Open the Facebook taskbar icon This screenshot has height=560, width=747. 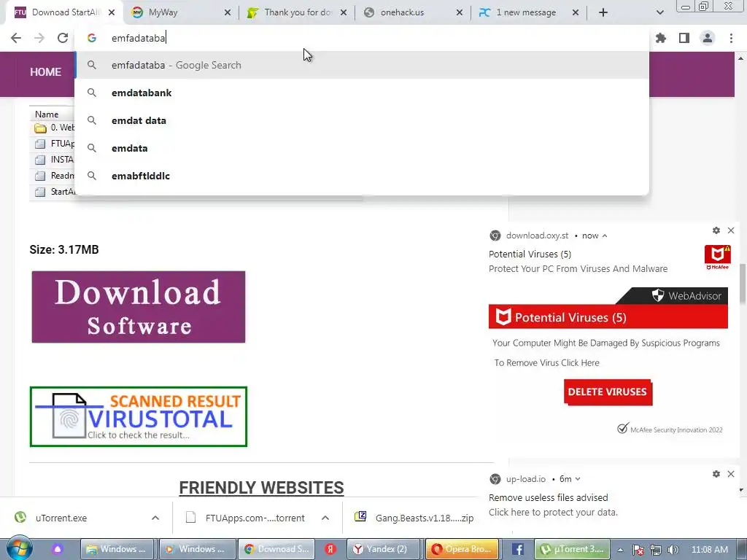point(517,549)
